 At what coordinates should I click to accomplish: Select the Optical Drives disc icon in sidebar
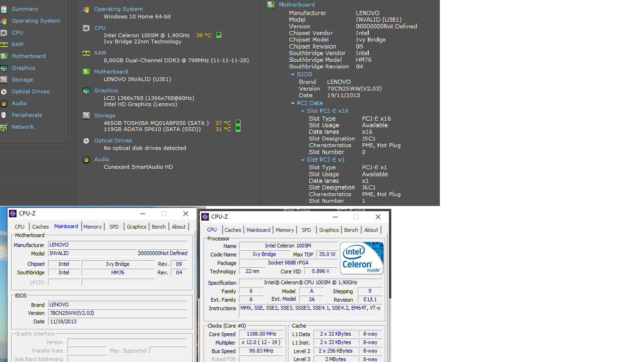pyautogui.click(x=4, y=91)
